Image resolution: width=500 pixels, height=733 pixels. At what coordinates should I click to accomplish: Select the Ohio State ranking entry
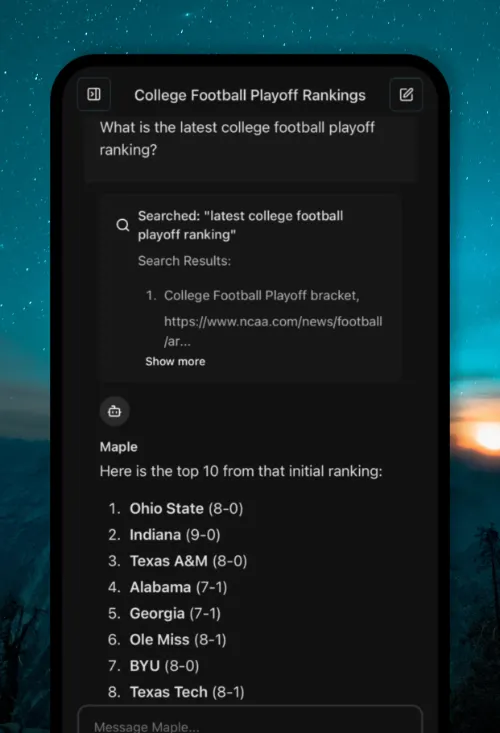tap(186, 509)
